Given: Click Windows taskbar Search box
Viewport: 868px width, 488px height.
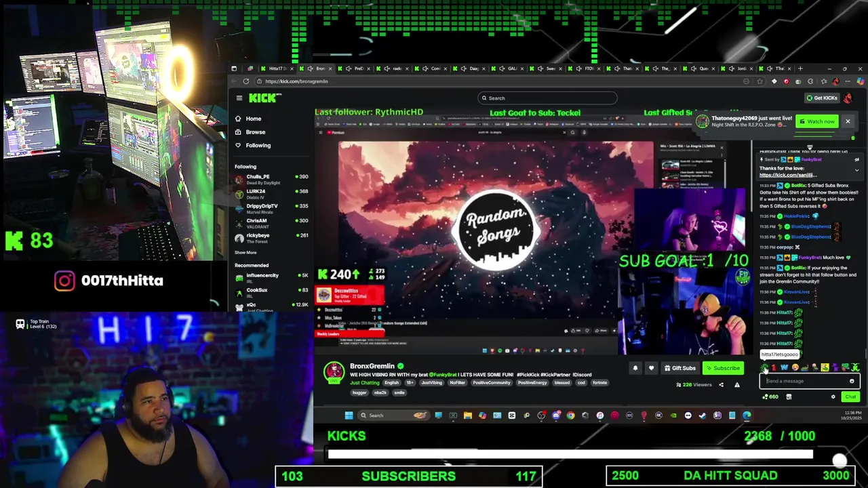Looking at the screenshot, I should (393, 415).
